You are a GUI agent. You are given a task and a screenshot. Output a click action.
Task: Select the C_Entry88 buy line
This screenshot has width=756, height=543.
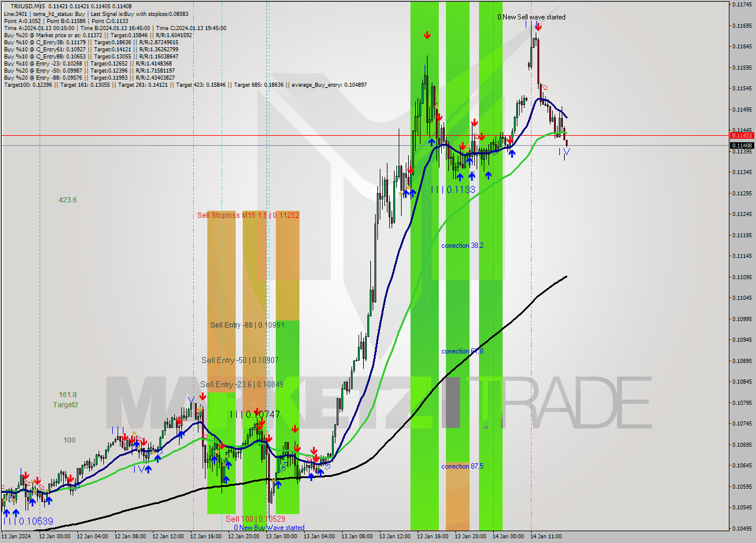(91, 56)
